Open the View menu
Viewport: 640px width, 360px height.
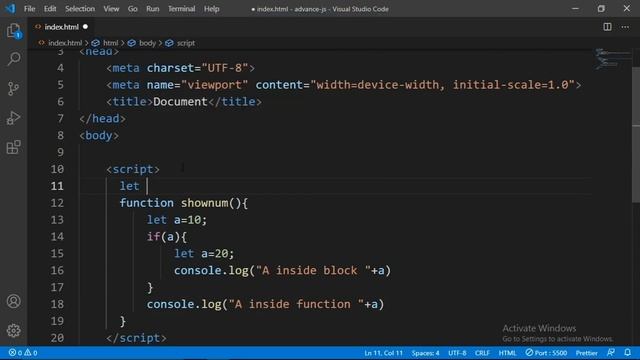[x=111, y=9]
